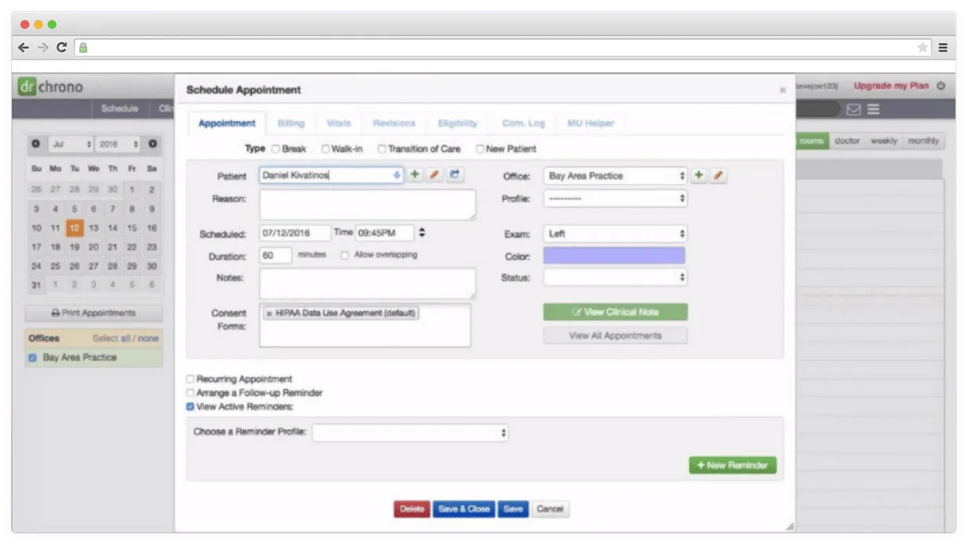Click the Duration minutes field

point(276,255)
